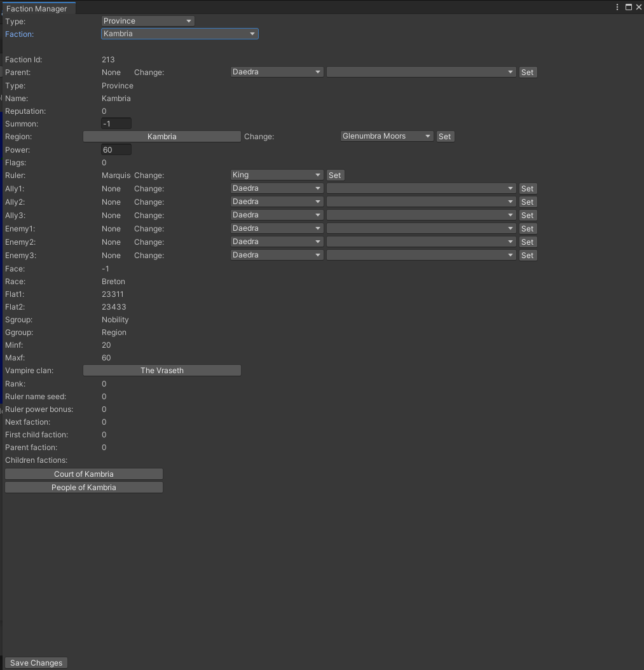Click Set button in Ally2 row
The height and width of the screenshot is (670, 644).
[527, 202]
